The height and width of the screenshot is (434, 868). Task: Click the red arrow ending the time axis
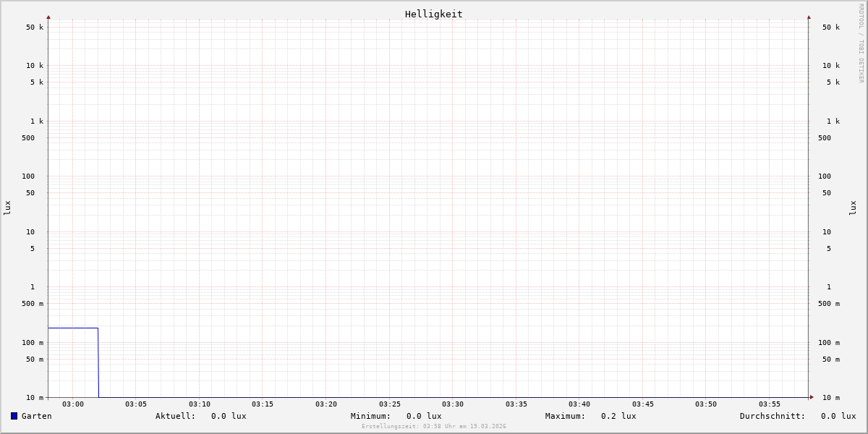point(812,397)
